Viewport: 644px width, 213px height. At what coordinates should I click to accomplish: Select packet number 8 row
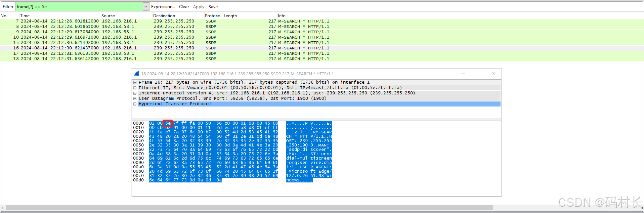[322, 27]
